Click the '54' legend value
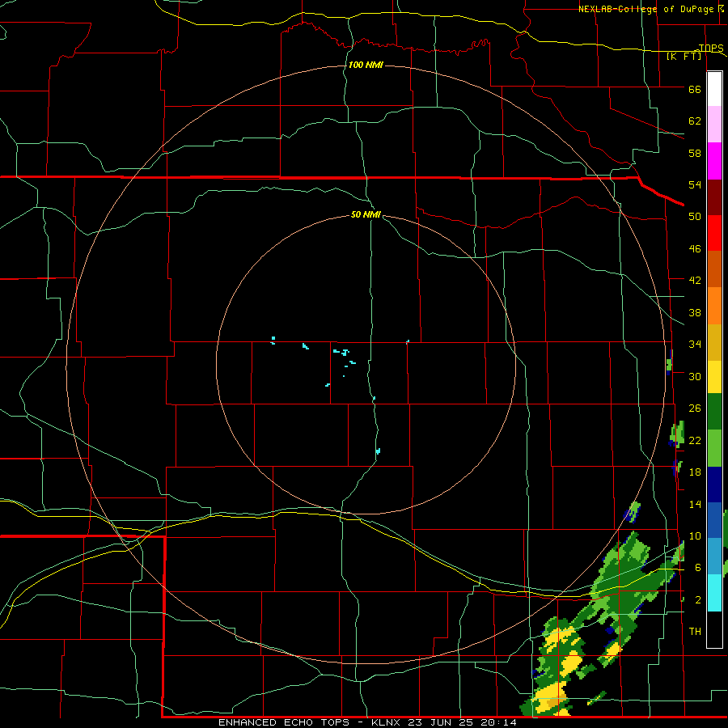728x728 pixels. coord(695,184)
